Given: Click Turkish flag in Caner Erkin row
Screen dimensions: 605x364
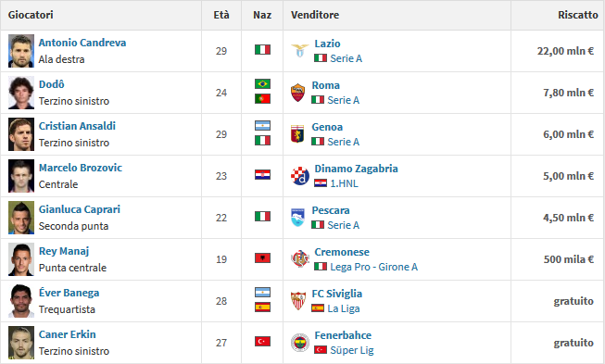Looking at the screenshot, I should point(262,341).
